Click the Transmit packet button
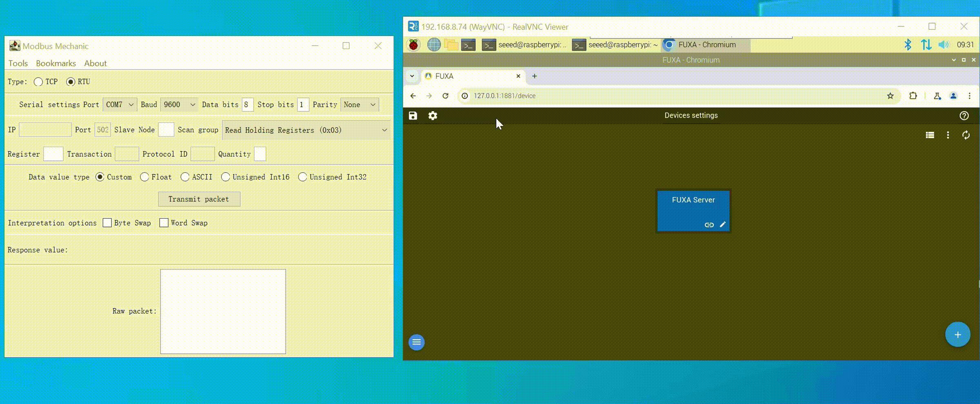Viewport: 980px width, 404px height. click(199, 199)
